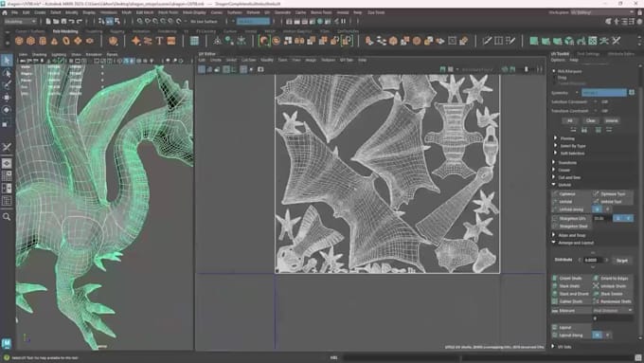644x363 pixels.
Task: Open the search magnifier in left sidebar
Action: pos(7,217)
